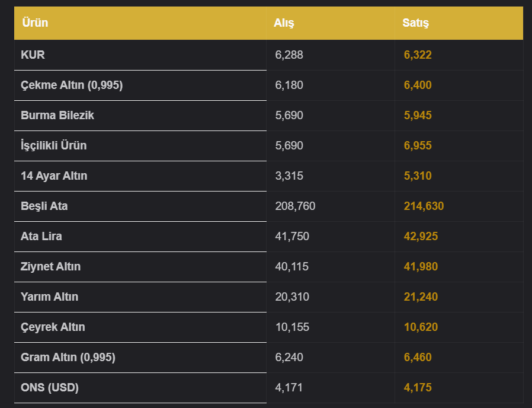Click the Satış column header

click(415, 23)
